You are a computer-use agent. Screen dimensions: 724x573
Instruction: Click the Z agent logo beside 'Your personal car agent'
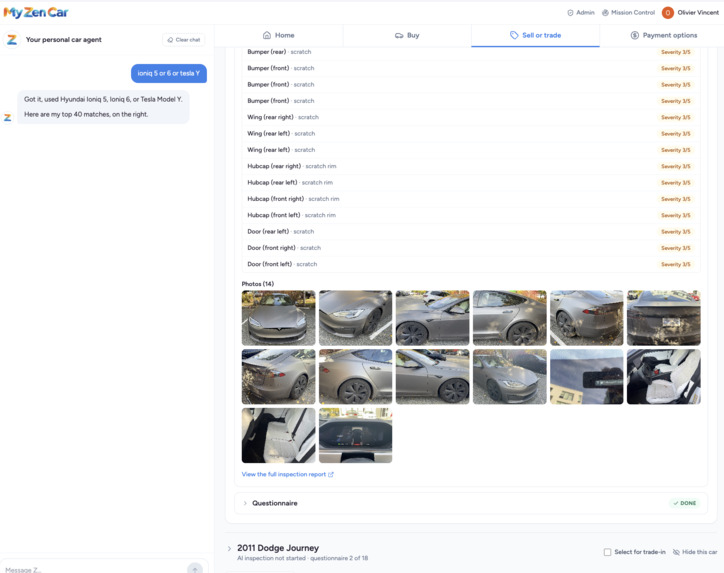[12, 40]
